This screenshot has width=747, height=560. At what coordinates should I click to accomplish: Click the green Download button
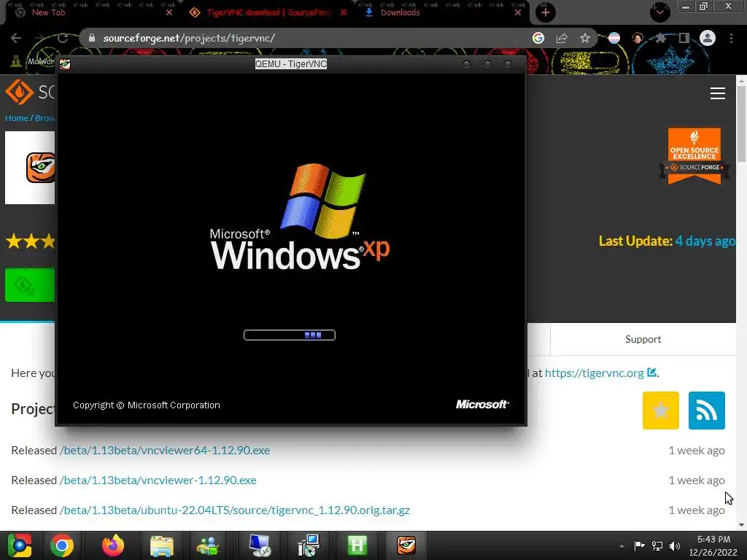coord(30,285)
